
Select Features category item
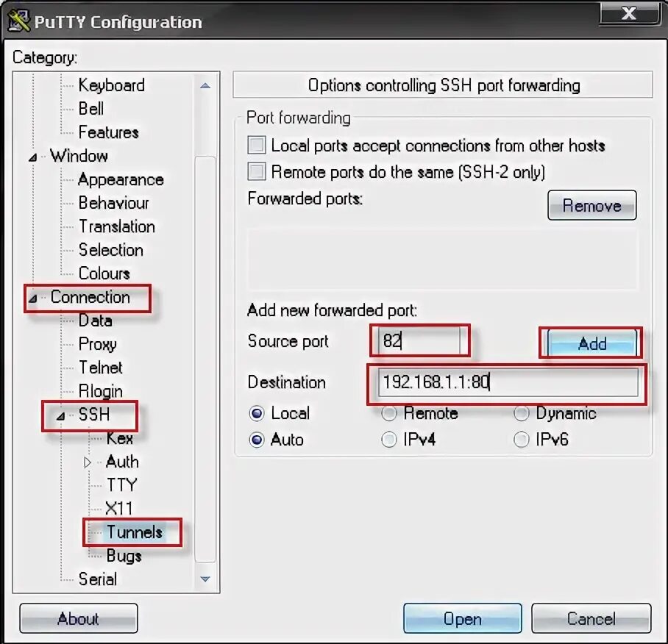click(x=109, y=132)
